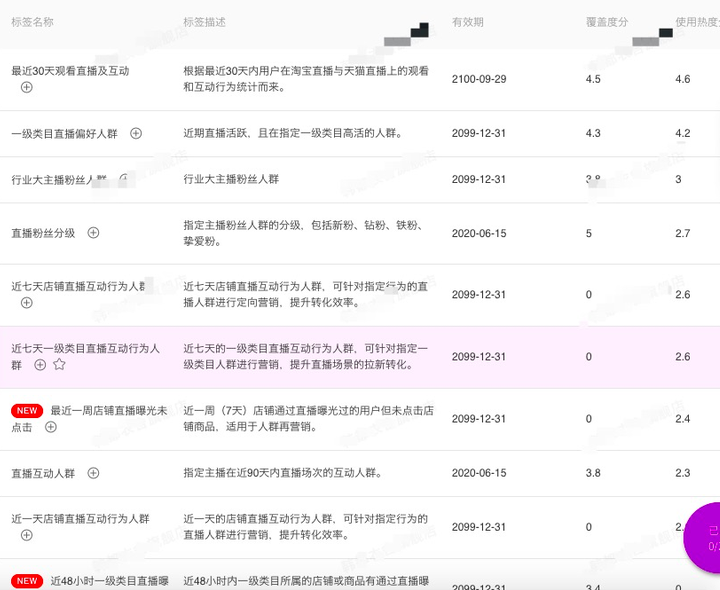This screenshot has height=590, width=720.
Task: Select tag name 直播互动人群
Action: click(x=43, y=473)
